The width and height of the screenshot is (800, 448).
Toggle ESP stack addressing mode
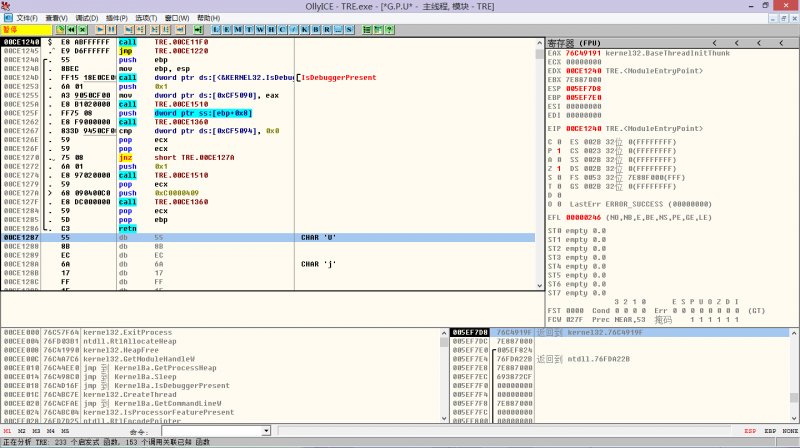[x=750, y=431]
